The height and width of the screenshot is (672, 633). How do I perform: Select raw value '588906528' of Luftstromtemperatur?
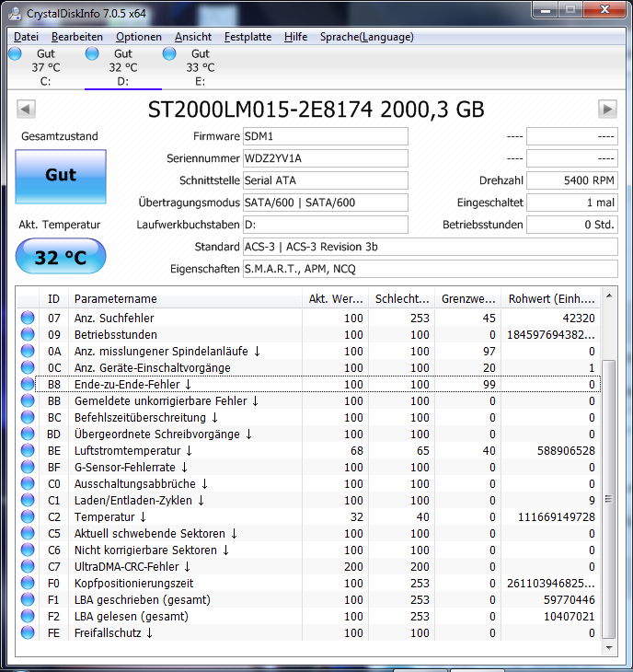coord(566,451)
